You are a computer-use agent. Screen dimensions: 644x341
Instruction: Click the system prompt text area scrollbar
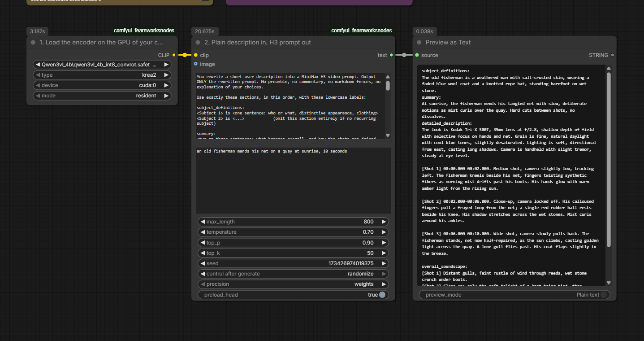(x=388, y=86)
